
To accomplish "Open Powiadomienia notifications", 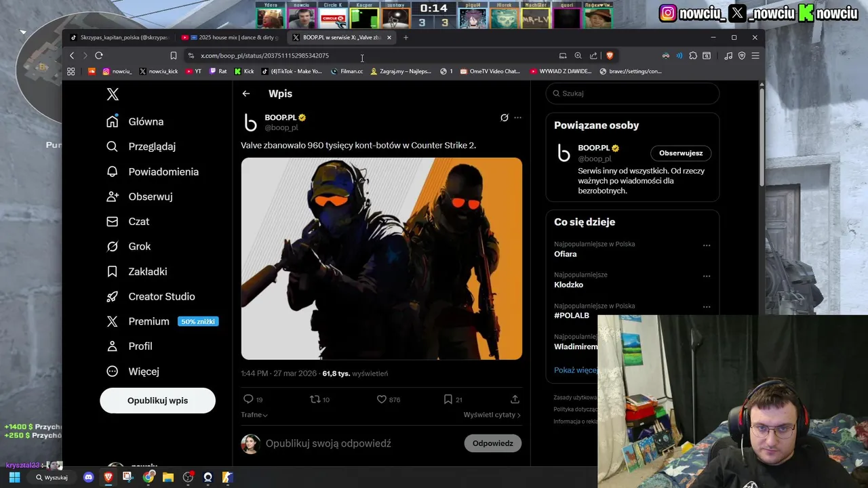I will pyautogui.click(x=153, y=171).
